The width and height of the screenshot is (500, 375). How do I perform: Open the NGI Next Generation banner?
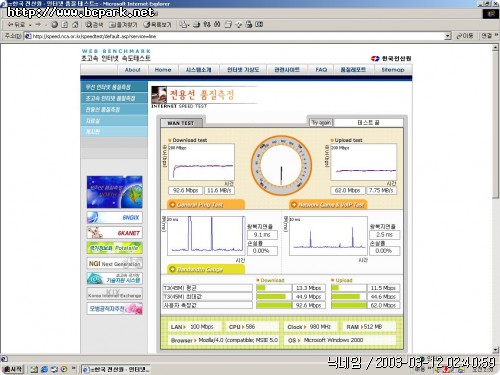(x=114, y=263)
